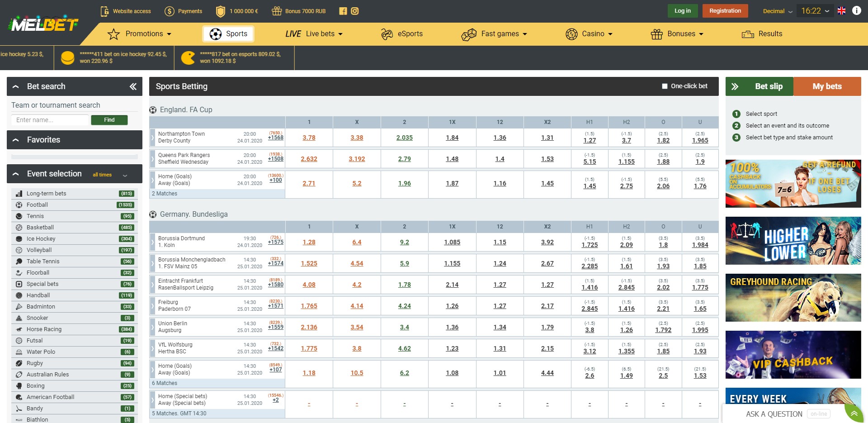Click the Badminton shuttlecock icon
The height and width of the screenshot is (423, 868).
click(19, 307)
